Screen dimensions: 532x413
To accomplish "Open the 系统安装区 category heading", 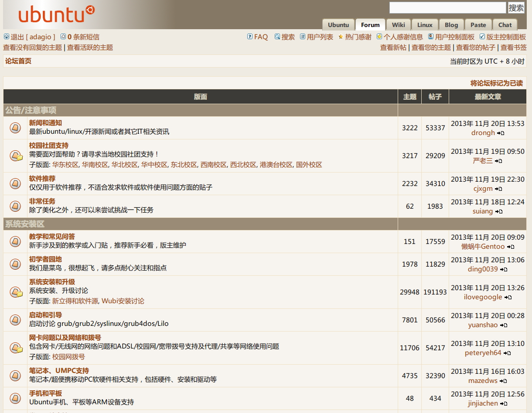I will click(x=25, y=224).
